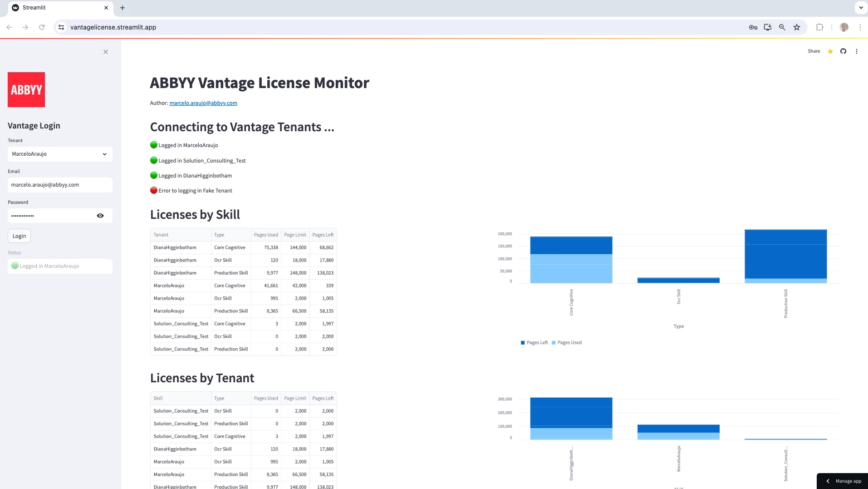Click Logged in Solution_Consulting_Test status line
Image resolution: width=868 pixels, height=489 pixels.
pyautogui.click(x=198, y=161)
